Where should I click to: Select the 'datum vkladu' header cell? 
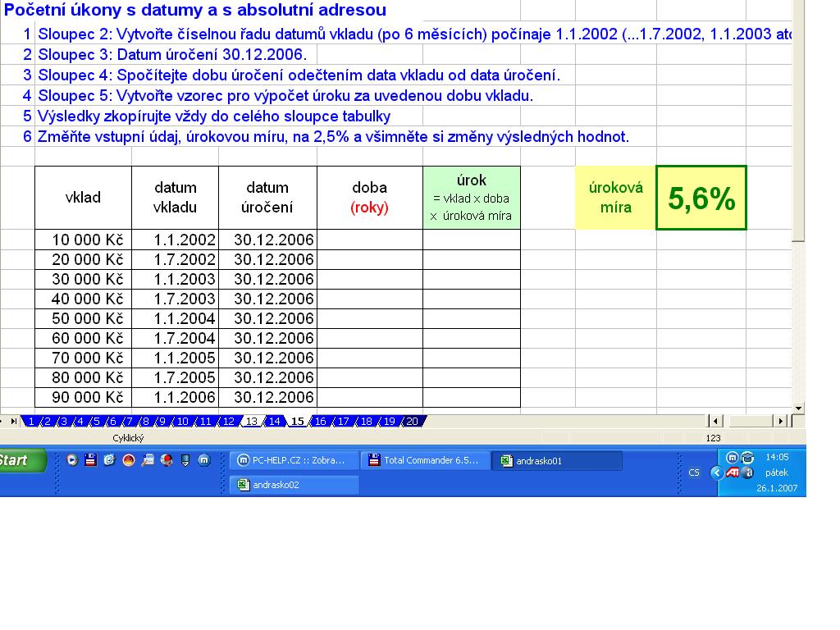coord(176,198)
